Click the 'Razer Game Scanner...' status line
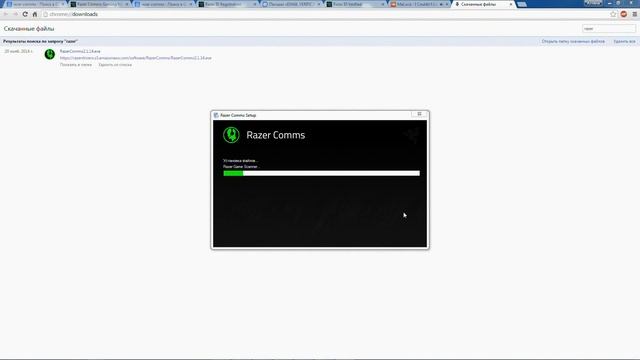Screen dimensions: 640x360 (241, 167)
